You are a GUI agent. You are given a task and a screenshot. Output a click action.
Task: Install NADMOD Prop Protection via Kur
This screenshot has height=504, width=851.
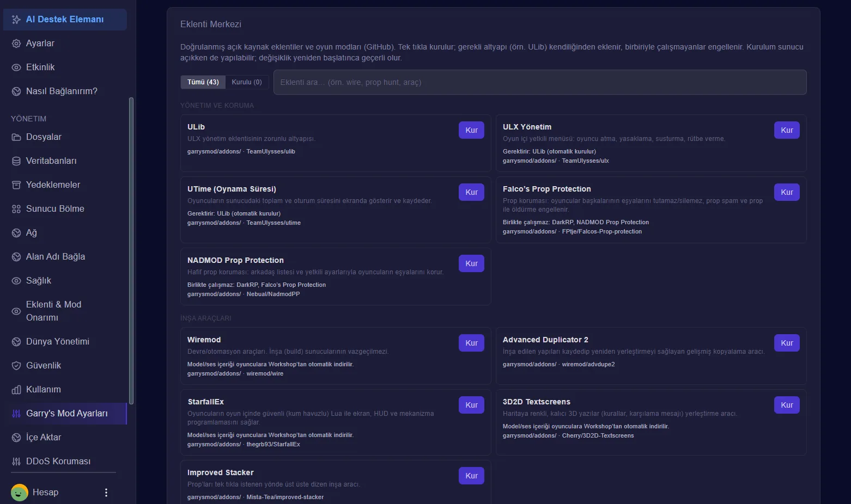(x=471, y=263)
